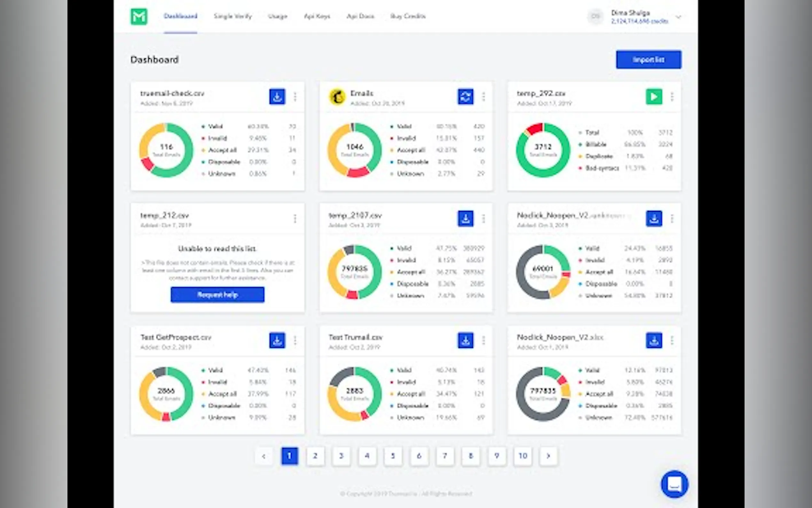Expand the Dima Shulga account dropdown
812x508 pixels.
[678, 17]
